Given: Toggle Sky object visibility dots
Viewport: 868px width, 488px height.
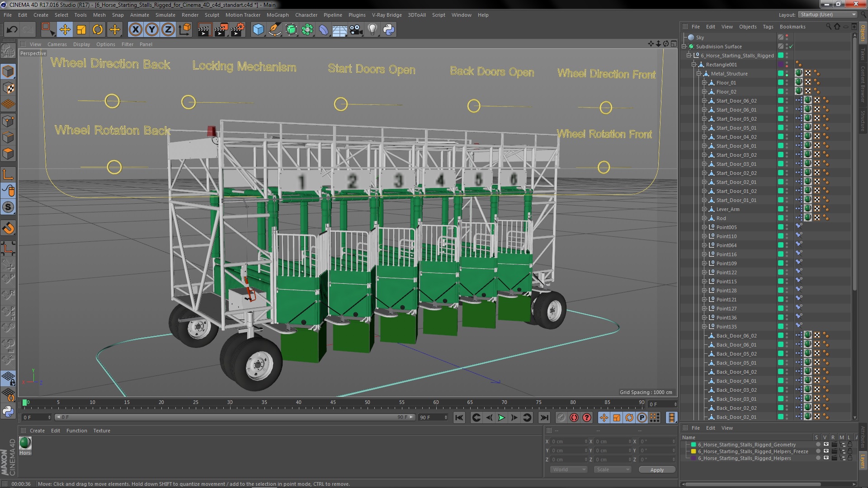Looking at the screenshot, I should (787, 38).
